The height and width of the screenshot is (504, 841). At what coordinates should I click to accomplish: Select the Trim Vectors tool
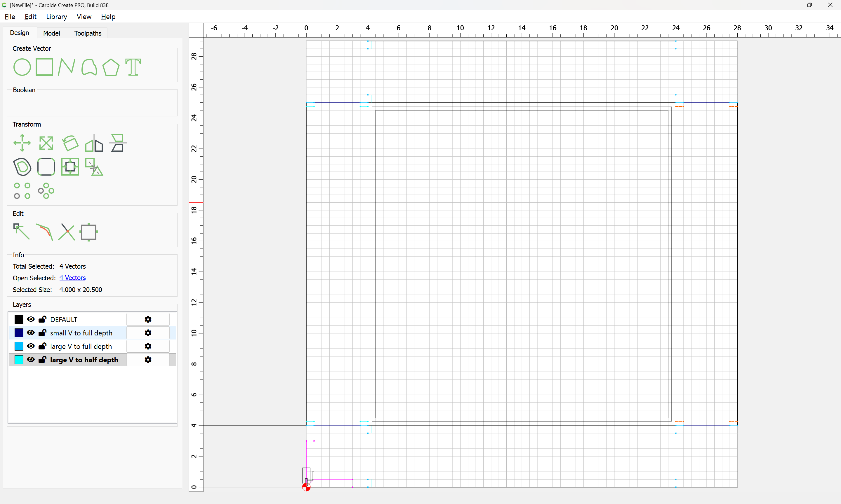click(x=66, y=232)
